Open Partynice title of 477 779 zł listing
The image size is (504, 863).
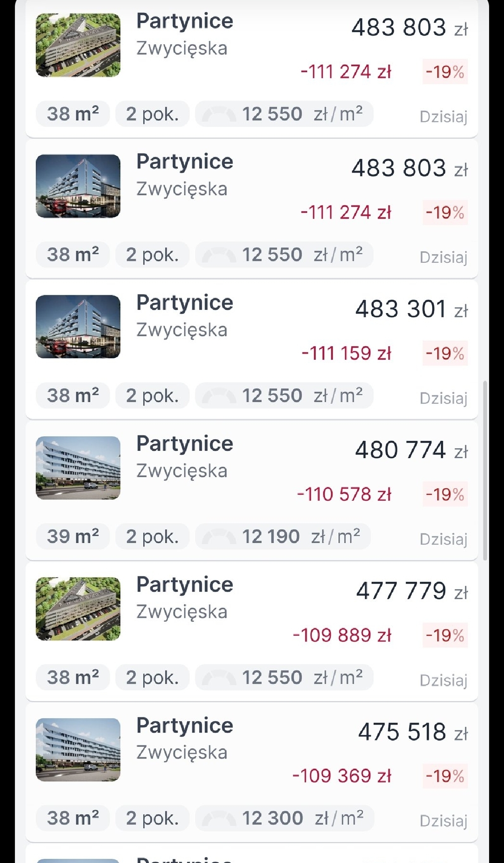185,585
